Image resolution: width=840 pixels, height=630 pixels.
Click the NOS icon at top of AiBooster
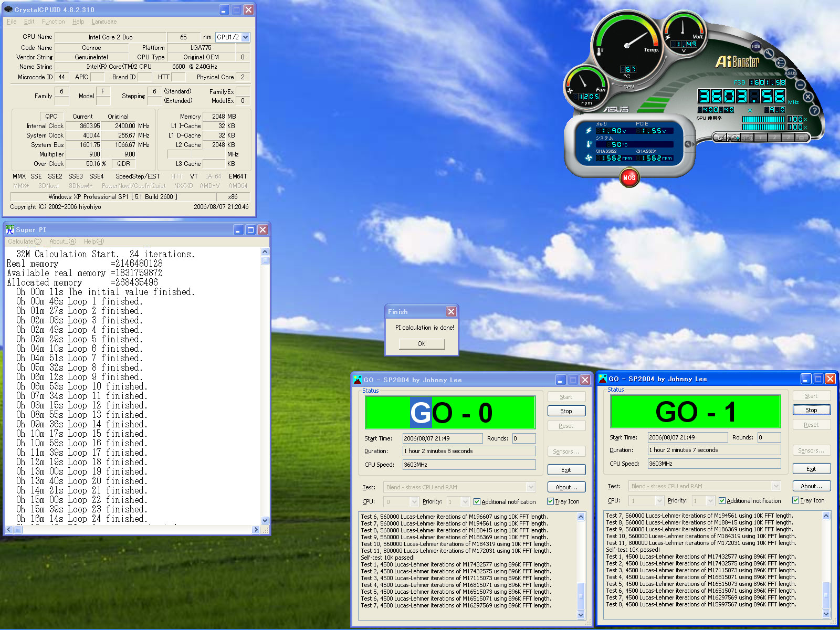pyautogui.click(x=756, y=46)
